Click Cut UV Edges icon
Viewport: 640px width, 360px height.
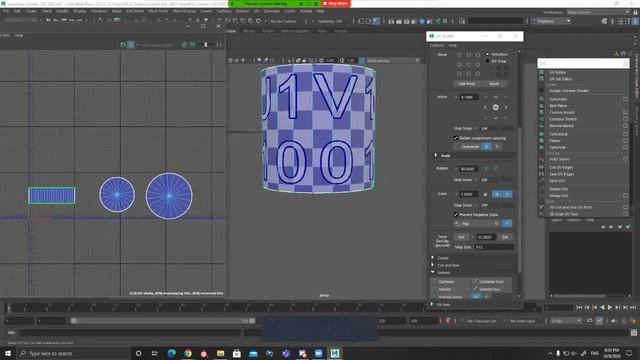click(x=542, y=167)
